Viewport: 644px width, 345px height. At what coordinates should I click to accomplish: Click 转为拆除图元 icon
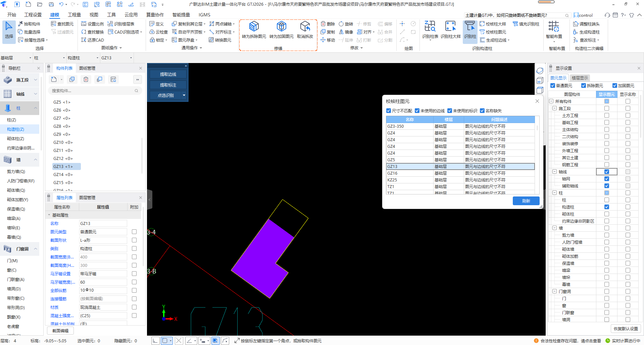tap(254, 30)
